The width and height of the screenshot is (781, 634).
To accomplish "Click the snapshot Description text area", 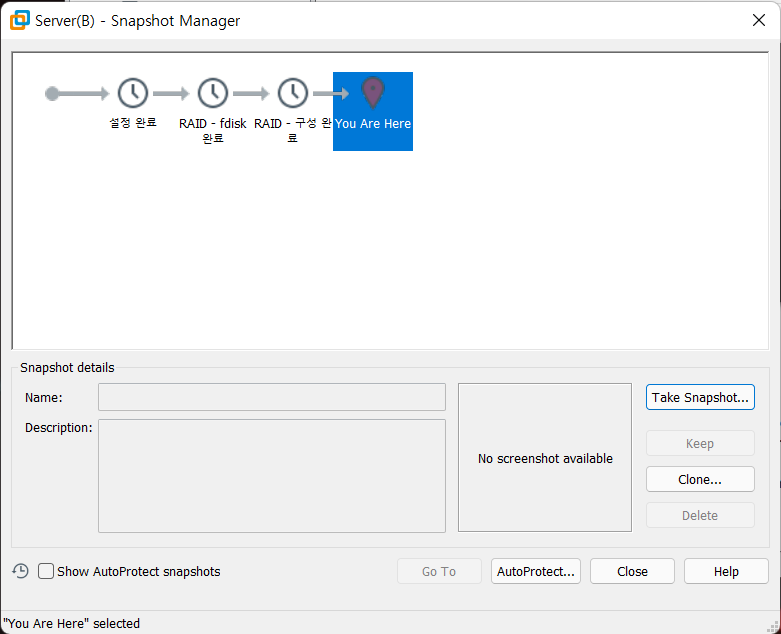I will pyautogui.click(x=271, y=476).
